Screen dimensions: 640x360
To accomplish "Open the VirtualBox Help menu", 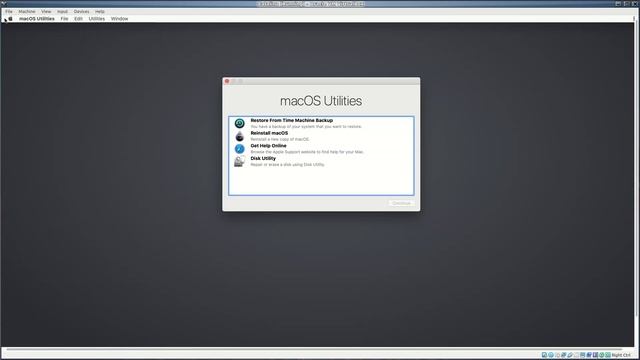I will pos(100,11).
